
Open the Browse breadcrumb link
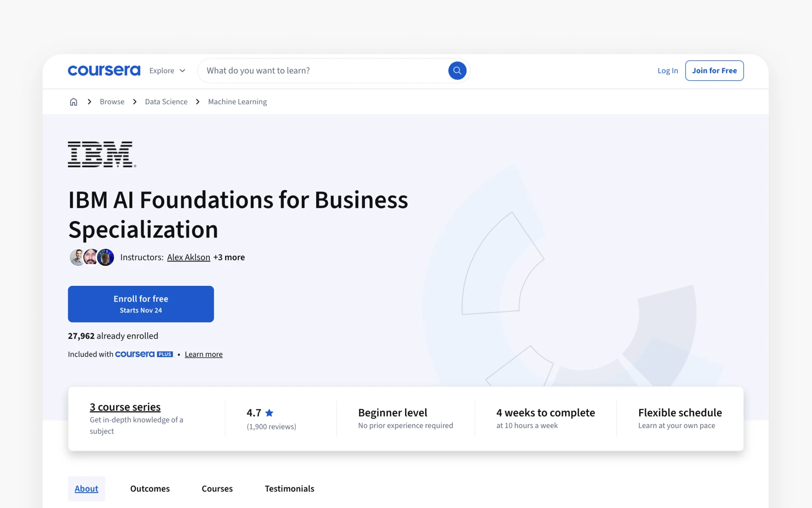tap(112, 102)
